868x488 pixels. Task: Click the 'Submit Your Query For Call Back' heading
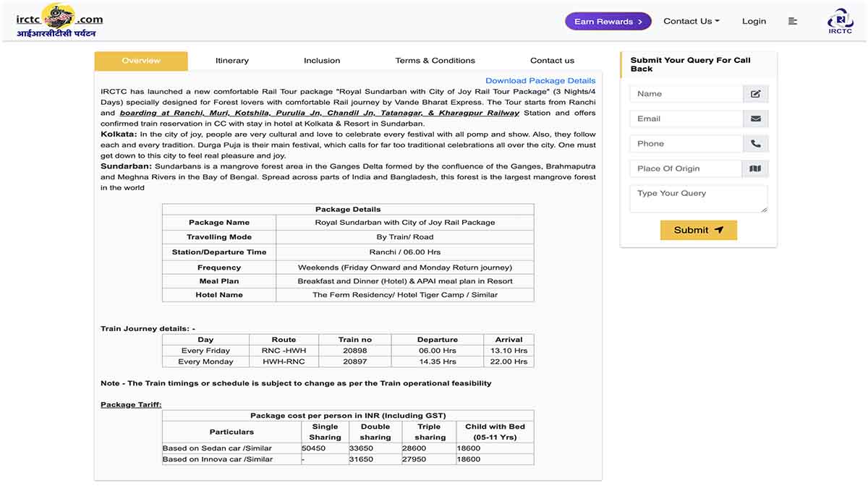pos(691,64)
